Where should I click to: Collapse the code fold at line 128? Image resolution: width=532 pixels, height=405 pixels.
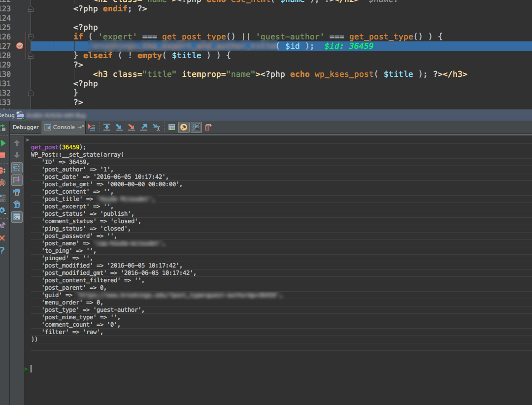click(x=31, y=55)
